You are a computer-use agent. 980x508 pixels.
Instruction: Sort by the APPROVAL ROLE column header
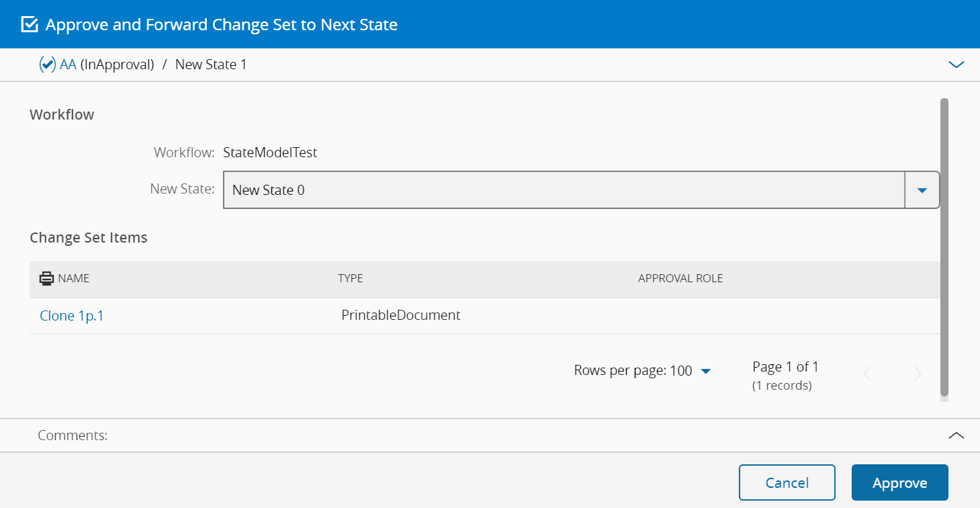click(x=680, y=278)
